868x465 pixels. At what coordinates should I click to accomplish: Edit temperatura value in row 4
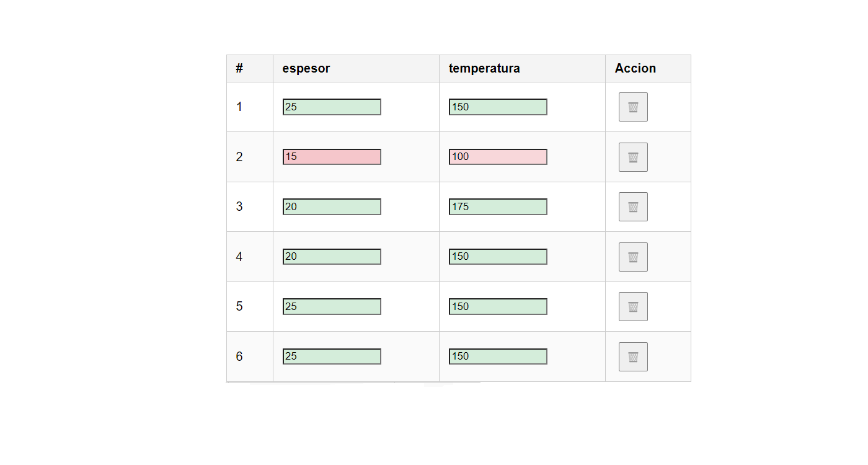(x=498, y=257)
